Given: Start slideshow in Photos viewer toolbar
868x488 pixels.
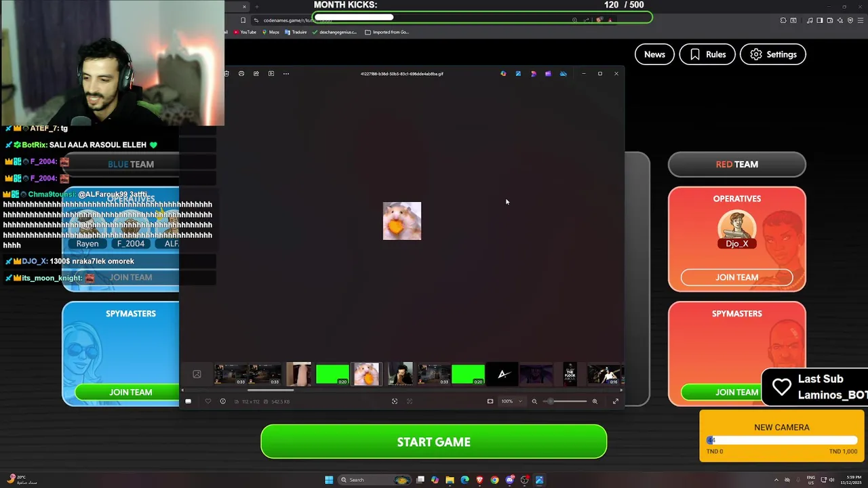Looking at the screenshot, I should 271,73.
